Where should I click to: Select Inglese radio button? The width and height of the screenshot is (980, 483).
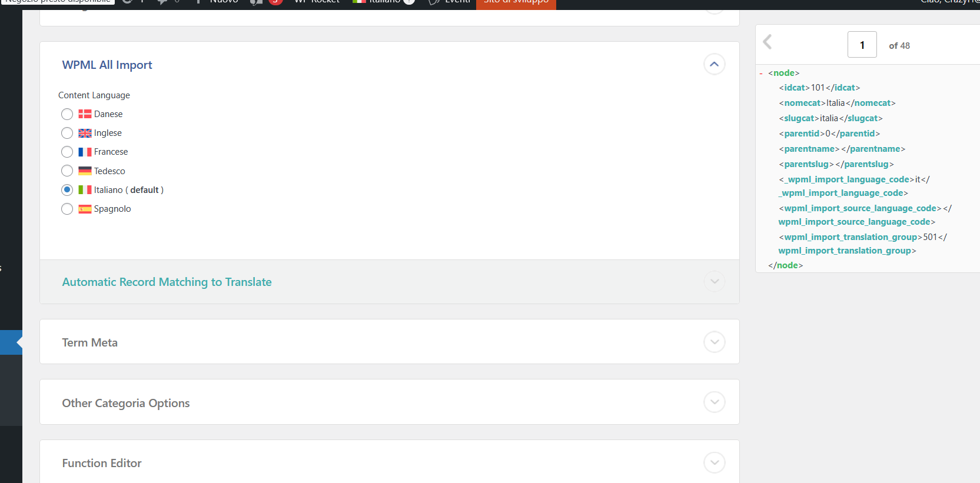(x=67, y=133)
